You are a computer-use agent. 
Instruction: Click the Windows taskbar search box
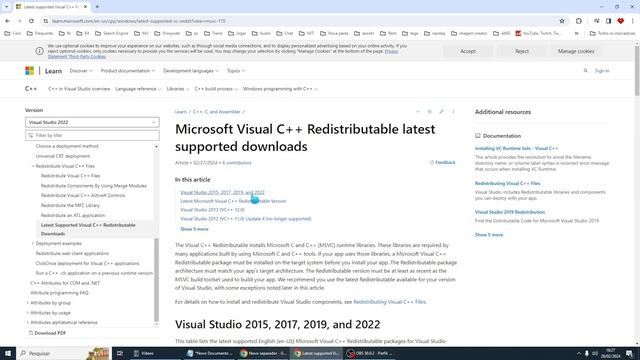click(63, 353)
